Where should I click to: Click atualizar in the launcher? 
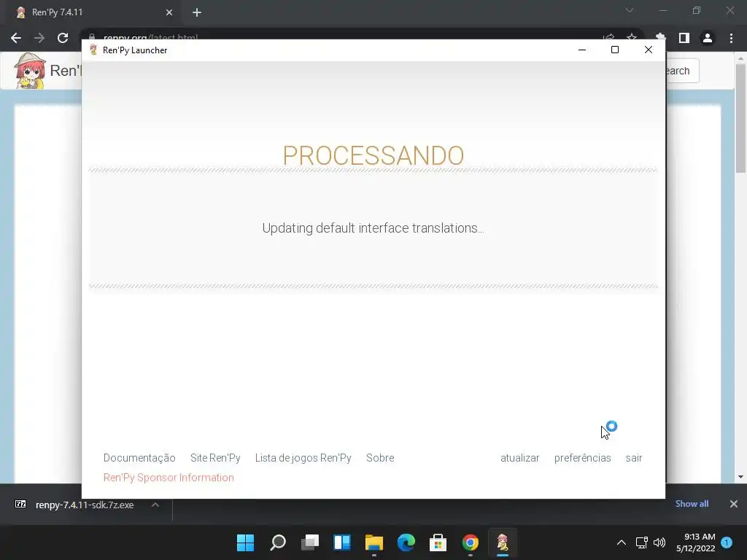point(519,458)
